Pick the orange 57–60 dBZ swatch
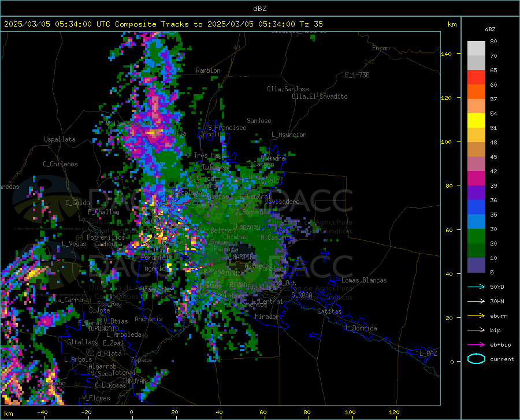Viewport: 520px width, 420px height. pos(476,92)
